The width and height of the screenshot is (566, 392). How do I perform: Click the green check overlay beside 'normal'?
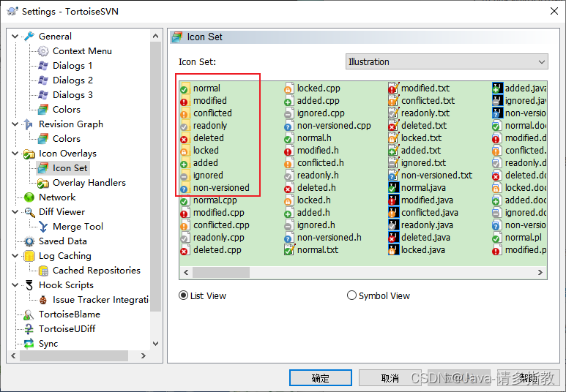[x=184, y=89]
